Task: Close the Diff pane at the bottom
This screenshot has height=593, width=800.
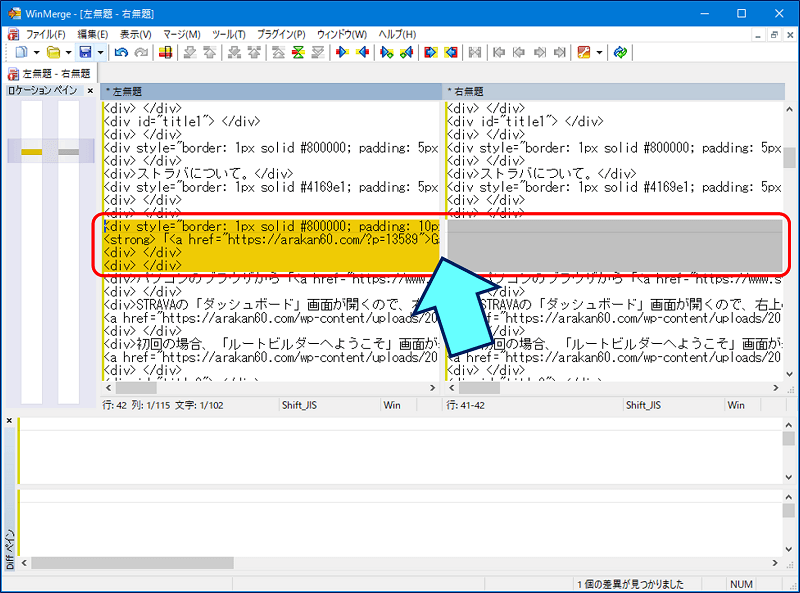Action: pos(9,421)
